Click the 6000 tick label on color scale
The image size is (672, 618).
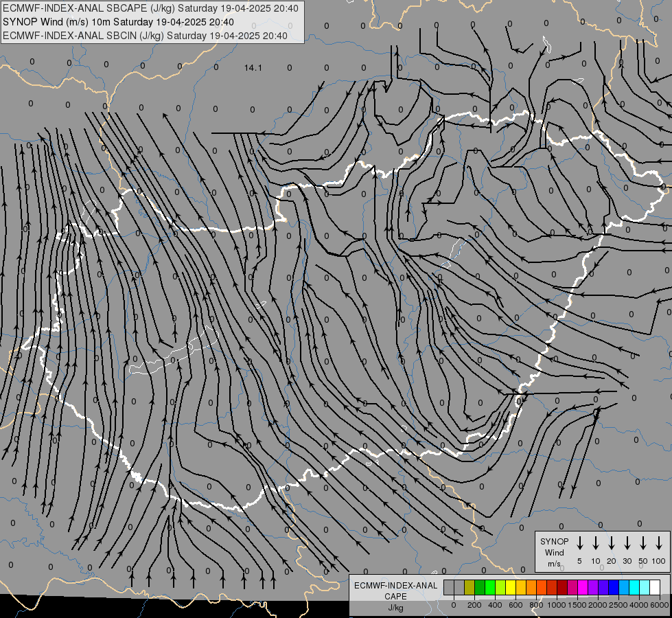(660, 605)
